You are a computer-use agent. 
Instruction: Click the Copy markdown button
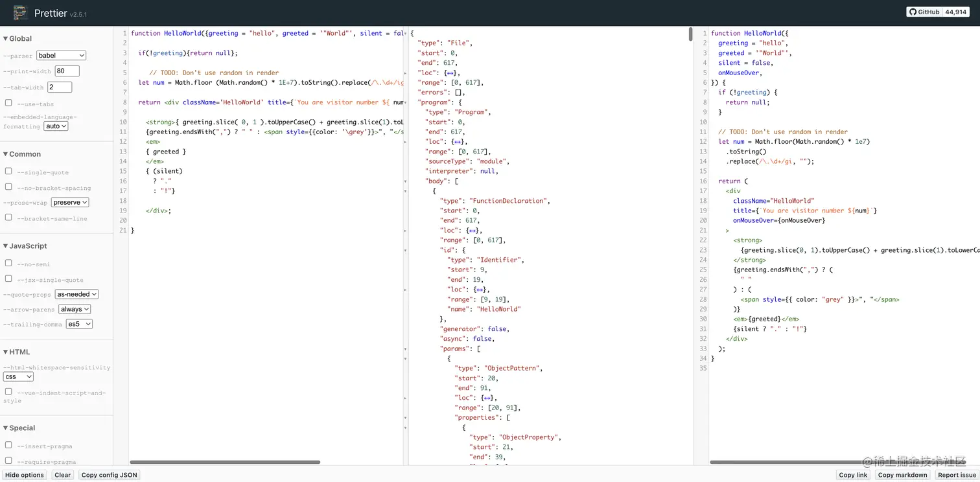coord(902,475)
